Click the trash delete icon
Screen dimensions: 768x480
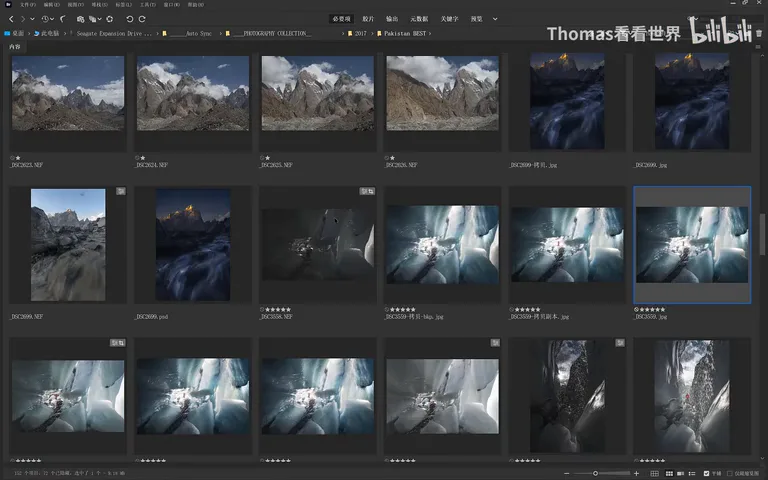[759, 33]
